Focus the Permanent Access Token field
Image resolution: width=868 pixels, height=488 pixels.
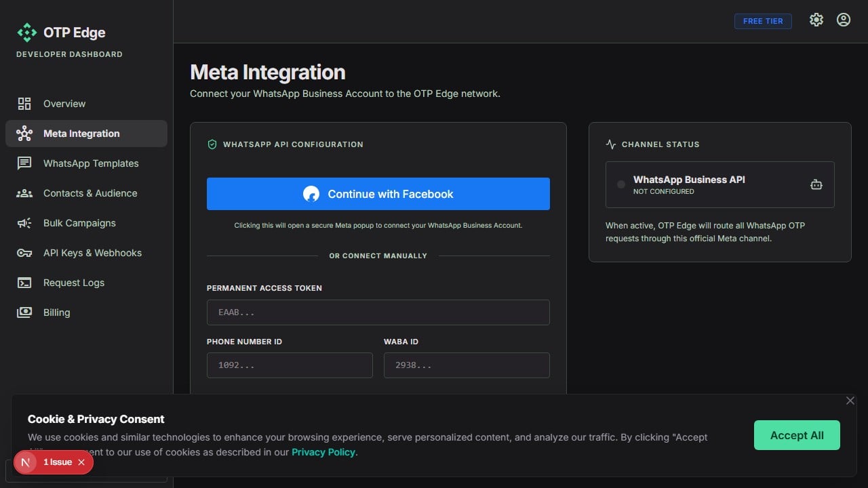coord(378,312)
